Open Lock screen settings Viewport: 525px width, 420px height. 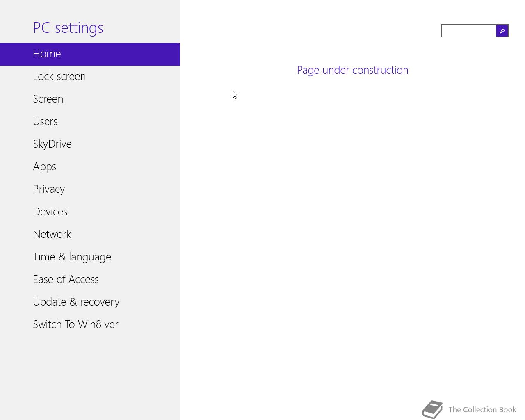(59, 76)
